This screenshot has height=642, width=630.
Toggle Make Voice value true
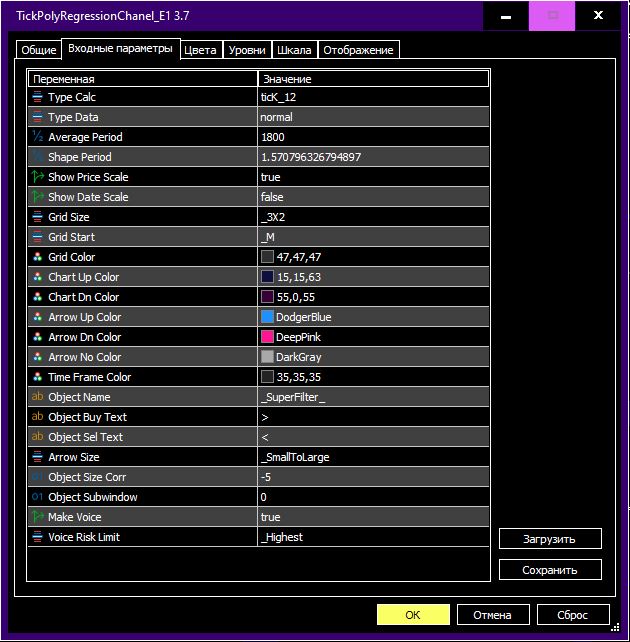coord(373,517)
